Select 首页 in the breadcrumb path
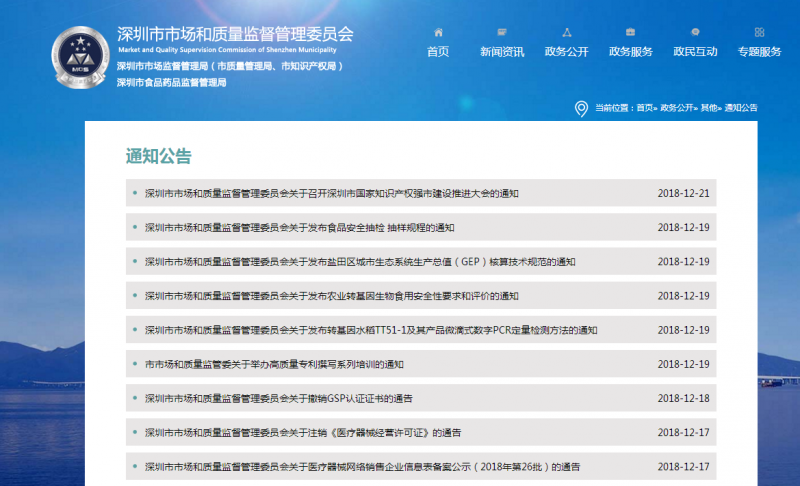Screen dimensions: 800x486 pos(645,107)
